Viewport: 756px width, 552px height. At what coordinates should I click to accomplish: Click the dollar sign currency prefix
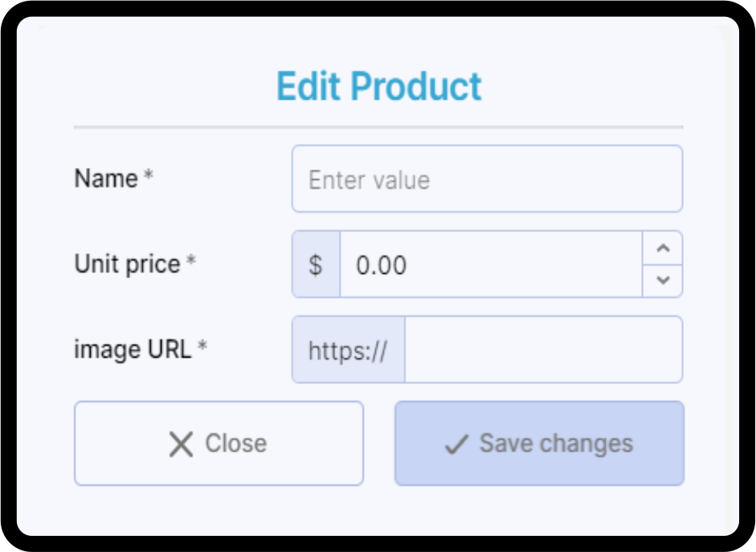tap(316, 265)
